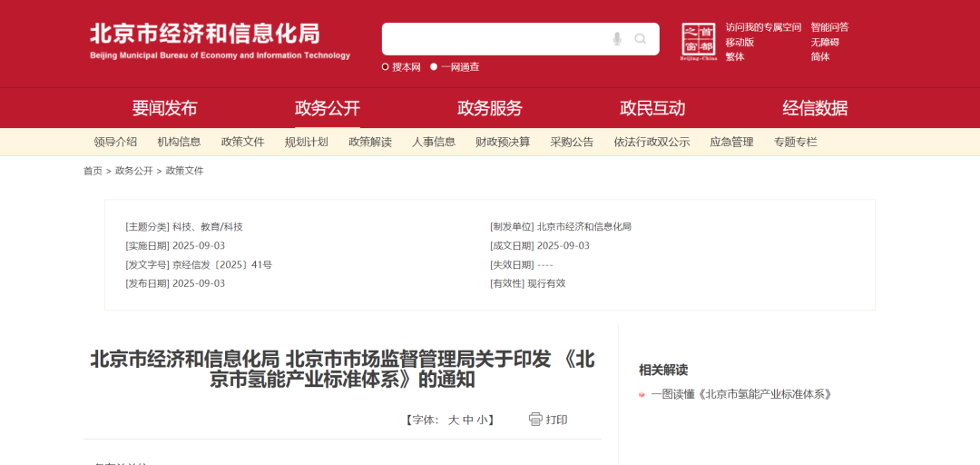
Task: Click the 实施日期 2025-09-03 text
Action: pyautogui.click(x=199, y=245)
